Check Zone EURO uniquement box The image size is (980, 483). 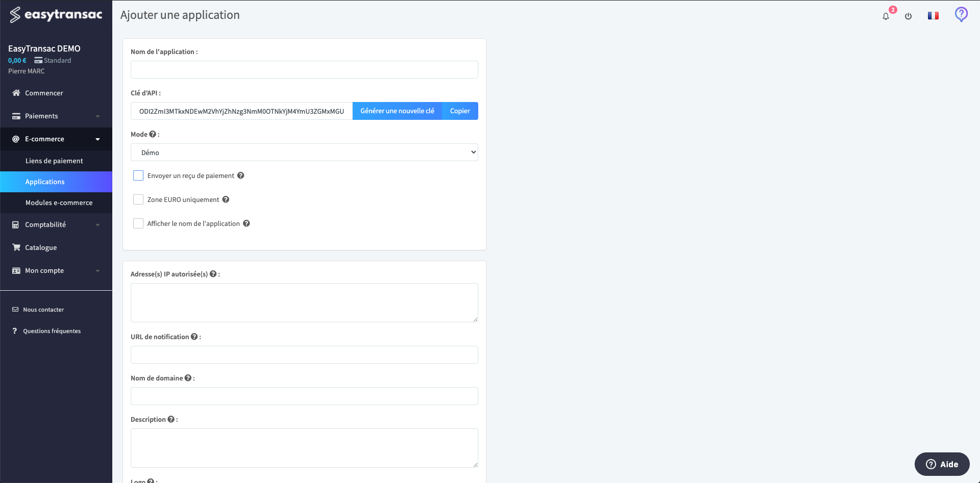(x=138, y=199)
